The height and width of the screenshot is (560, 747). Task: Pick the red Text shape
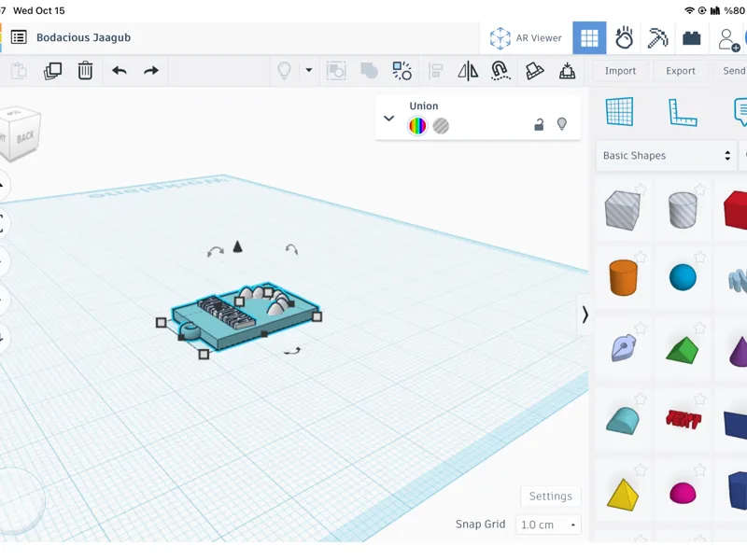(684, 419)
